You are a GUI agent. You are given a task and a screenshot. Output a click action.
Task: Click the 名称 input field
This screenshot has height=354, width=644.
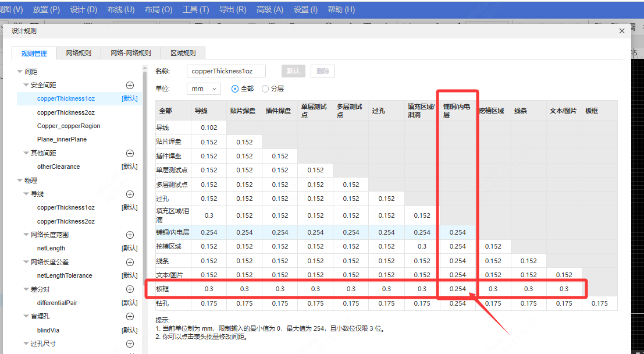[x=226, y=71]
